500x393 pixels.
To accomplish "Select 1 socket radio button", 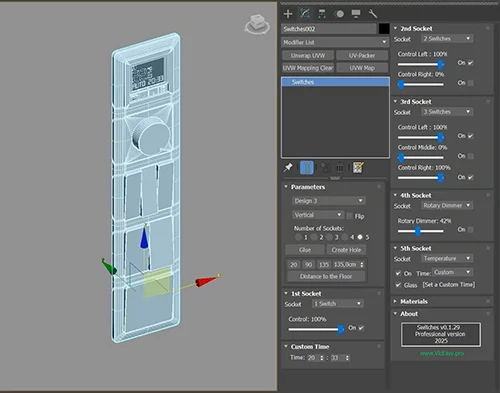I will [298, 237].
